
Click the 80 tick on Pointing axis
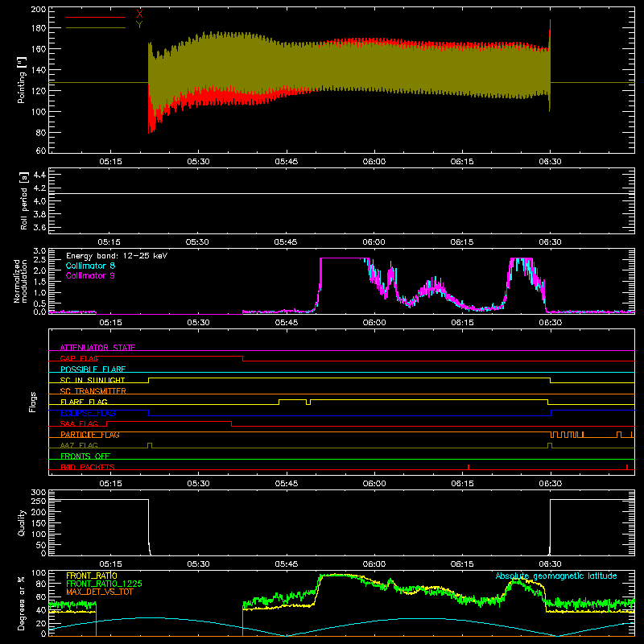(x=41, y=133)
